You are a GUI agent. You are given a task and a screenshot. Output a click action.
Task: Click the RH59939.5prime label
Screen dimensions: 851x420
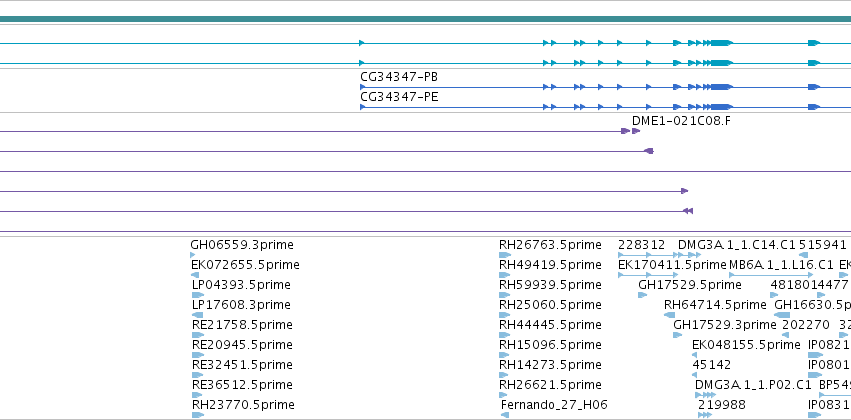pyautogui.click(x=550, y=285)
